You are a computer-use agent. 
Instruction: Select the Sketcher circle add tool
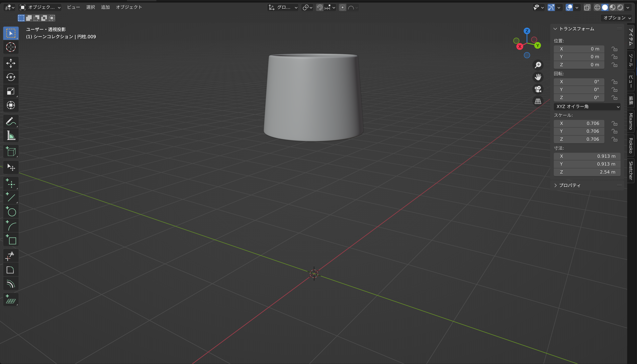tap(11, 211)
